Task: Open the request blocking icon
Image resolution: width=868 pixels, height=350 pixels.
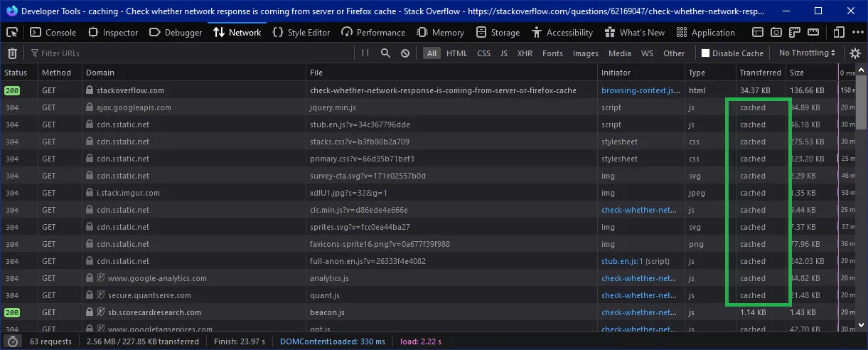Action: click(405, 53)
